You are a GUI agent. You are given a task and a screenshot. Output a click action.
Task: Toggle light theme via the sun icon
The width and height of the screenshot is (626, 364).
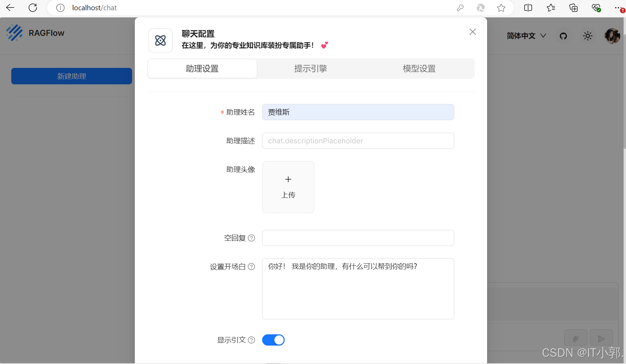pos(588,36)
